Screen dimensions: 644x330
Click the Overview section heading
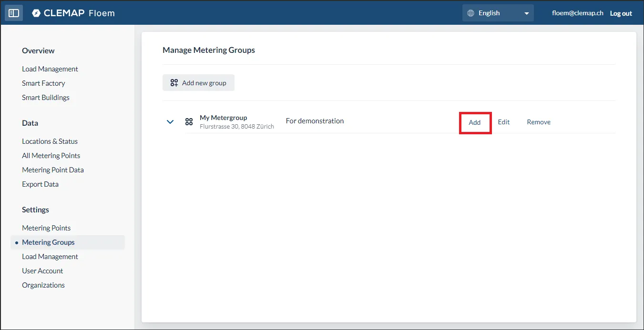38,51
